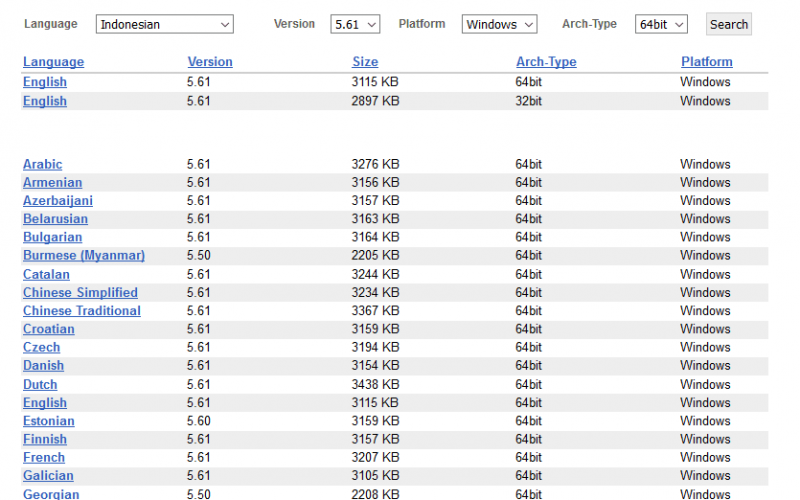Select the 3276 KB size in Arabic row
800x500 pixels.
click(375, 164)
